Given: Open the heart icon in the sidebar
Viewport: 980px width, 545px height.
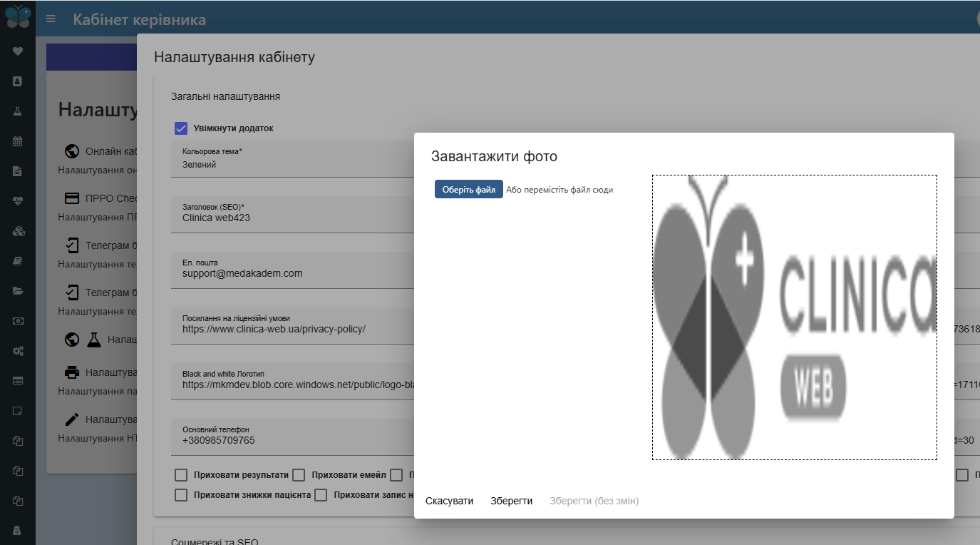Looking at the screenshot, I should 18,51.
